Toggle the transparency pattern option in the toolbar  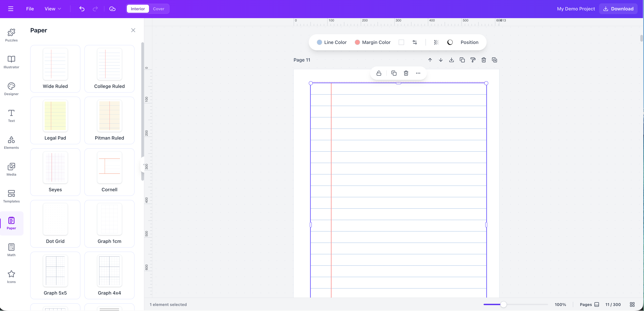(436, 42)
